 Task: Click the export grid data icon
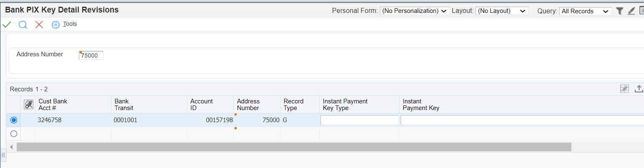pyautogui.click(x=639, y=89)
